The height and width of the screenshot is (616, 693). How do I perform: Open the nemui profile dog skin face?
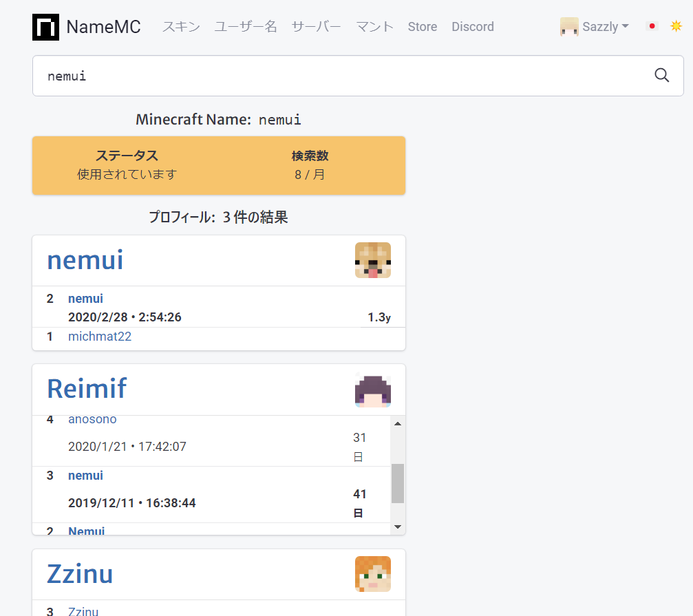point(372,260)
